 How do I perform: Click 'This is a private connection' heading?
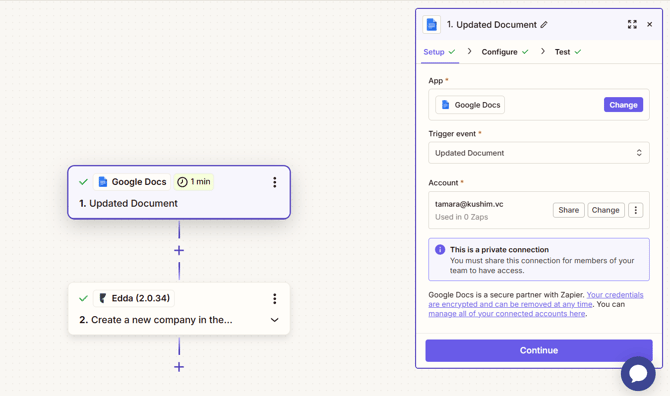(x=499, y=249)
